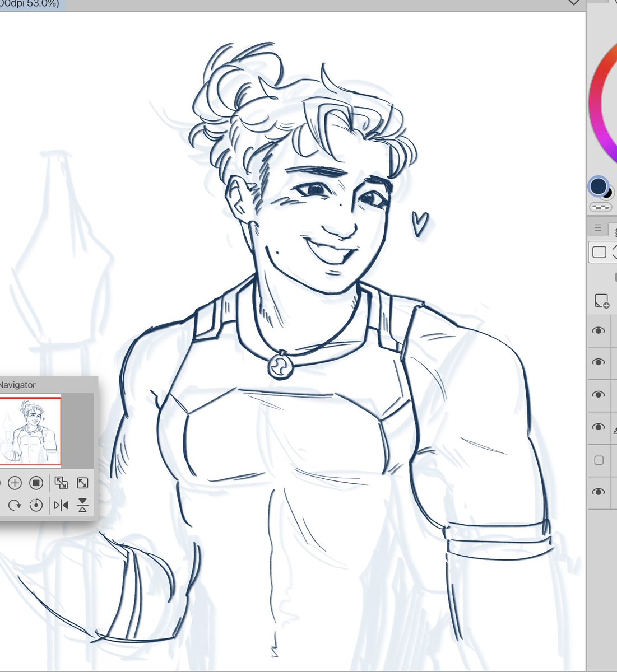
Task: Click the Navigator preview thumbnail
Action: (x=30, y=431)
